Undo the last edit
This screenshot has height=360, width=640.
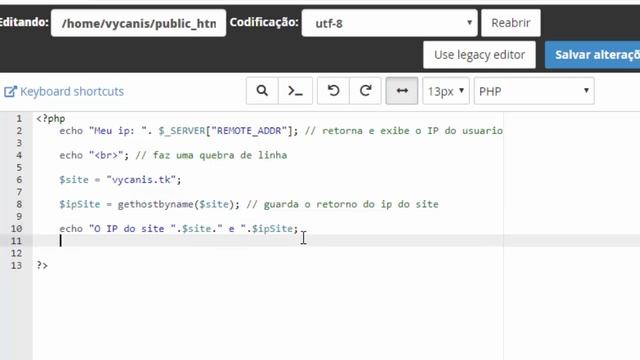point(333,91)
